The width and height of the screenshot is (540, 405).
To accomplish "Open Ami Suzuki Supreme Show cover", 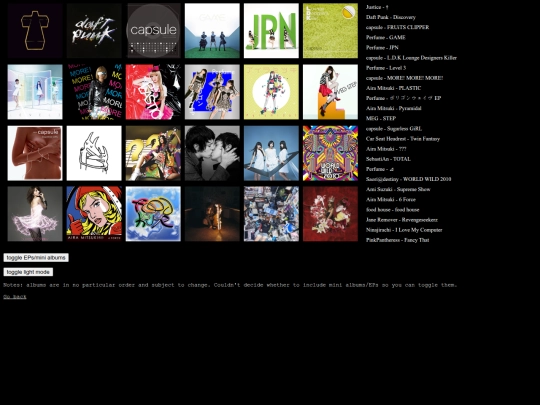I will tap(35, 214).
